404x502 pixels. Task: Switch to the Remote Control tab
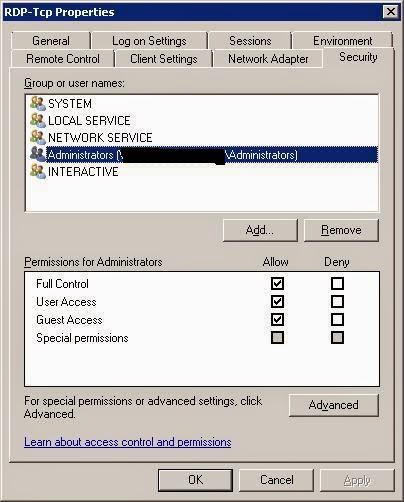pyautogui.click(x=63, y=59)
